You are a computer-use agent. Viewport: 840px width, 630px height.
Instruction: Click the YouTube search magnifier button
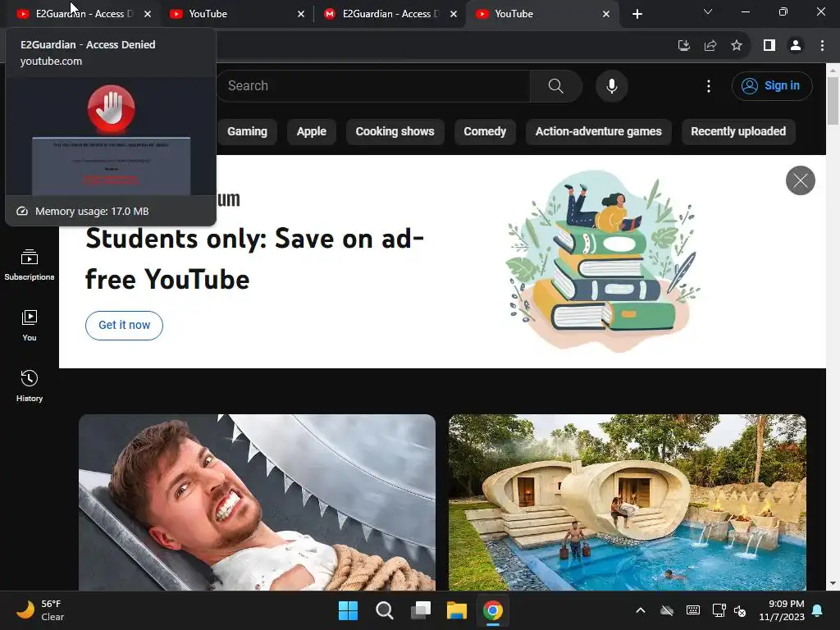[555, 86]
